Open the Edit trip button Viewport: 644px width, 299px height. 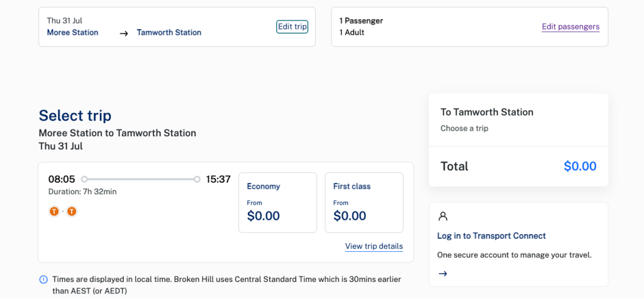(x=292, y=26)
